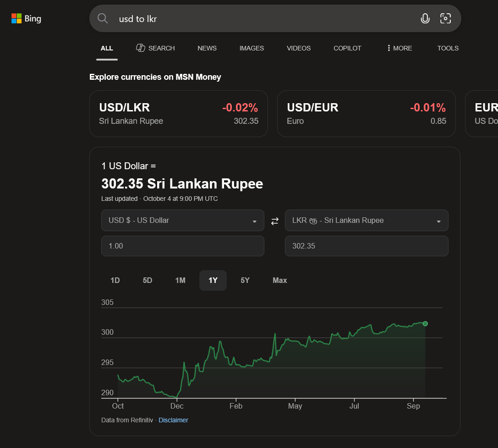The image size is (498, 448).
Task: Open the USD/LKR currency card
Action: tap(179, 114)
